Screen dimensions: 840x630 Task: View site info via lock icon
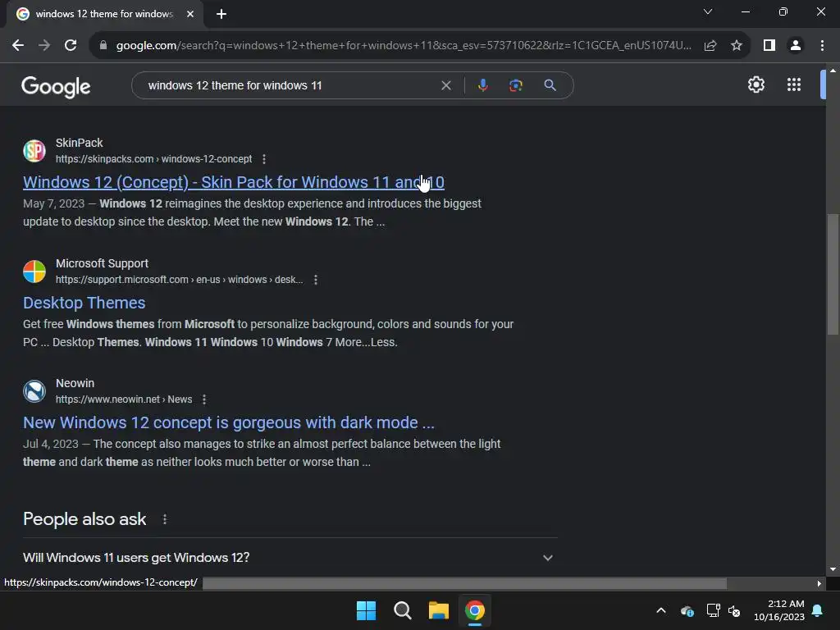(x=103, y=46)
